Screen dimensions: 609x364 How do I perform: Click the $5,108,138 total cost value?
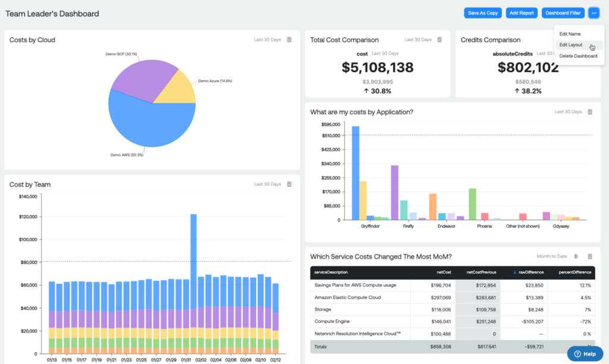tap(378, 68)
